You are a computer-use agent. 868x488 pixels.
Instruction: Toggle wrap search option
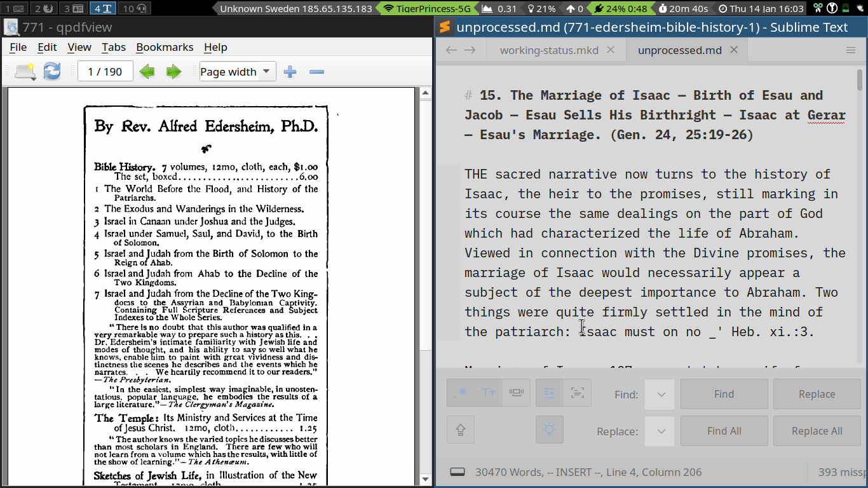coord(550,393)
